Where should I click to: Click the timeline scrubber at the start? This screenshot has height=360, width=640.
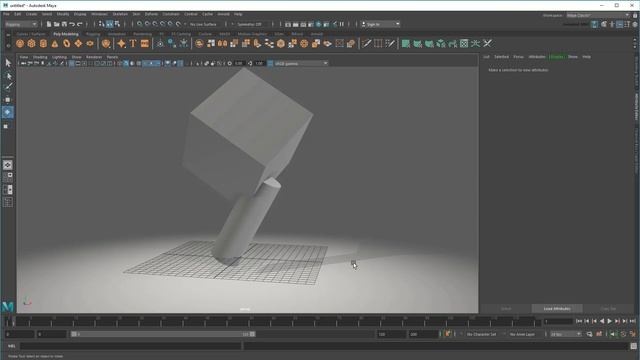[x=13, y=322]
